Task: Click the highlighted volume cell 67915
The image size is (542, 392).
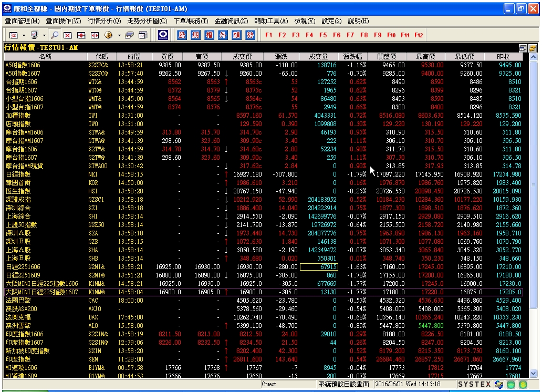Action: coord(319,267)
